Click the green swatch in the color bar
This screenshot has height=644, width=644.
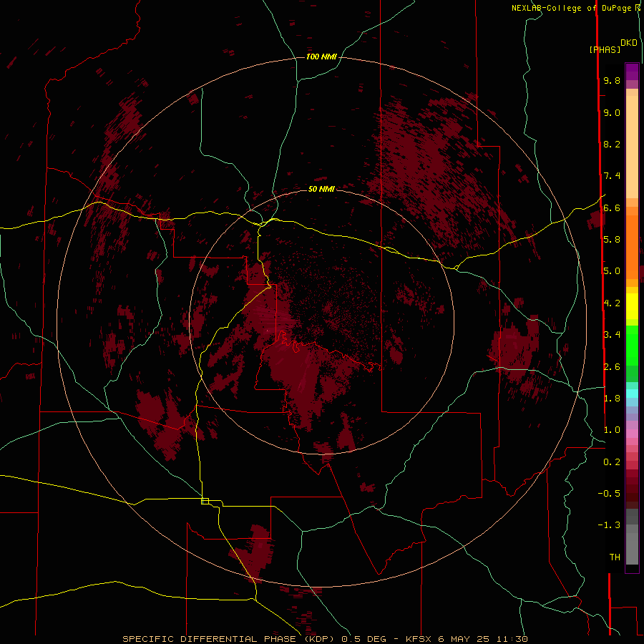632,345
